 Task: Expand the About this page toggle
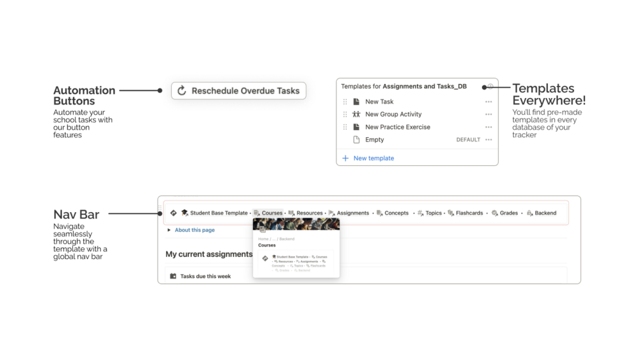[x=169, y=230]
